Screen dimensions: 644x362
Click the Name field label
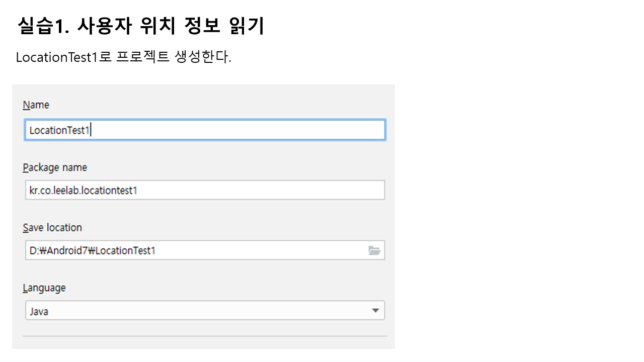(x=36, y=105)
